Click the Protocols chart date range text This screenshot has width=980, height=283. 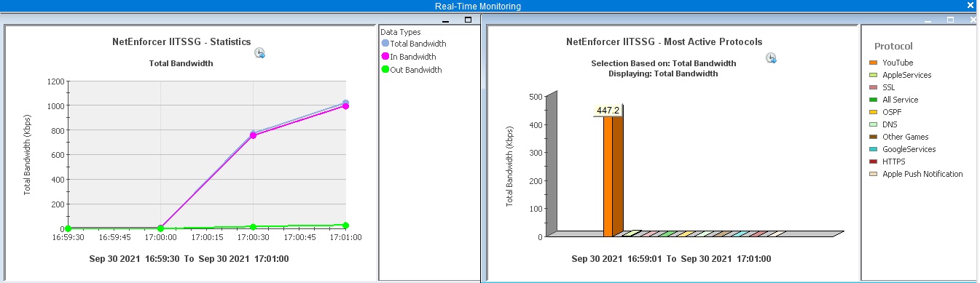coord(671,258)
